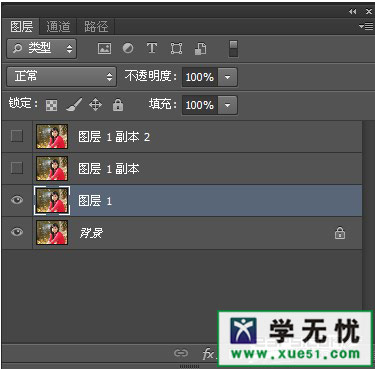Lock layer position move icon
375x369 pixels.
coord(95,105)
